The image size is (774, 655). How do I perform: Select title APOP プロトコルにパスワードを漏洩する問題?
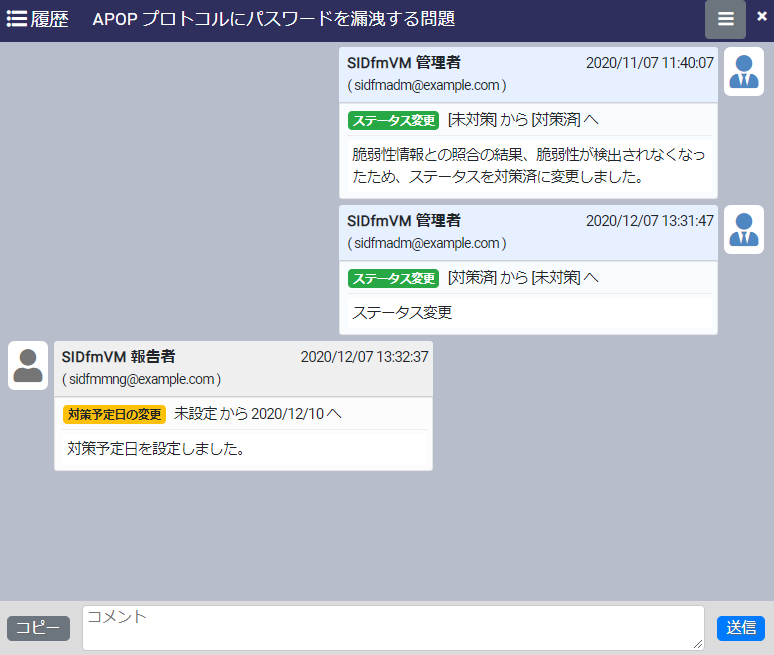[274, 19]
